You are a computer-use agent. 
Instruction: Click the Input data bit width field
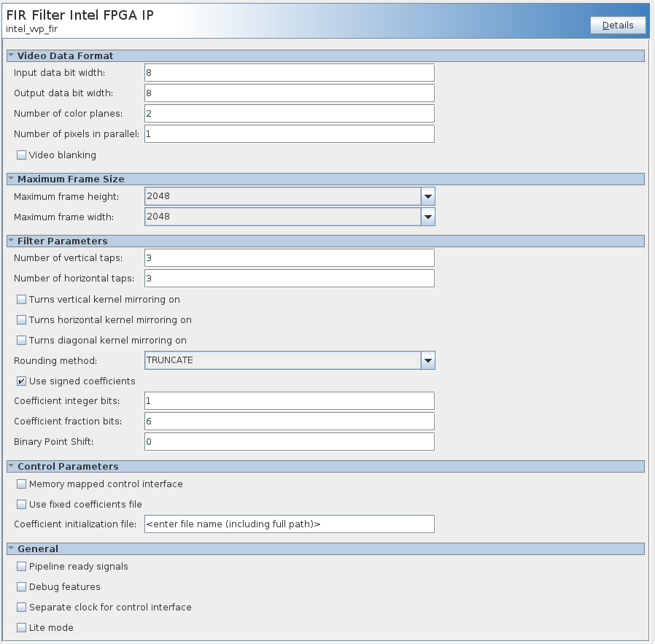pos(290,73)
